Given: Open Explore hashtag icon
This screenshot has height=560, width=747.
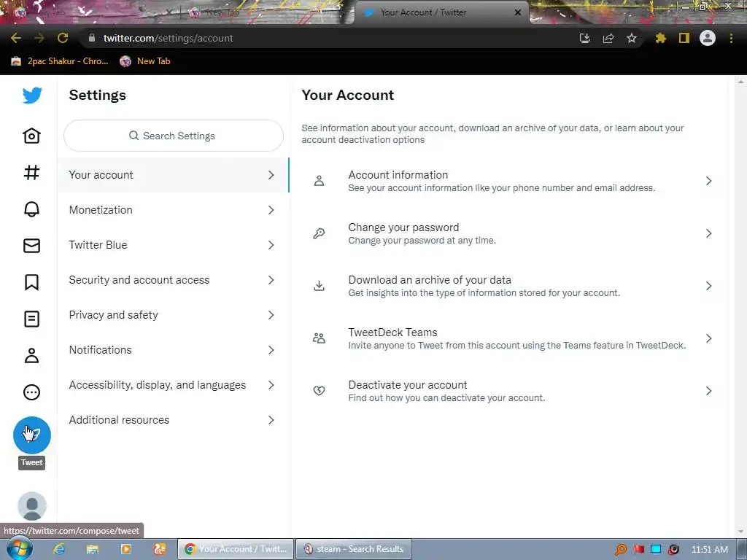Looking at the screenshot, I should point(32,172).
